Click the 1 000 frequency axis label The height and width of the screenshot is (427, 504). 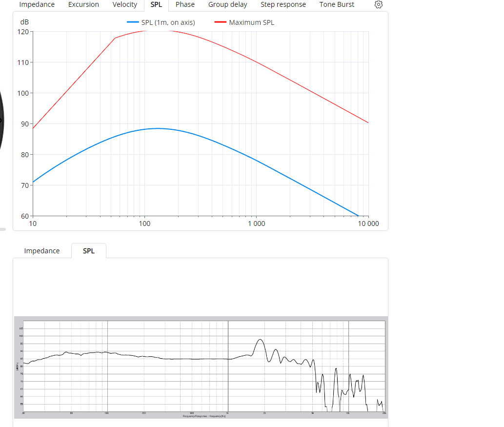point(257,224)
